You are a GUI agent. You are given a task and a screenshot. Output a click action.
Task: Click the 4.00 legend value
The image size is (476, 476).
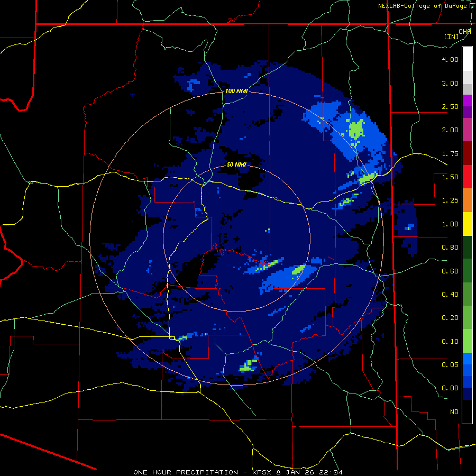tap(450, 59)
